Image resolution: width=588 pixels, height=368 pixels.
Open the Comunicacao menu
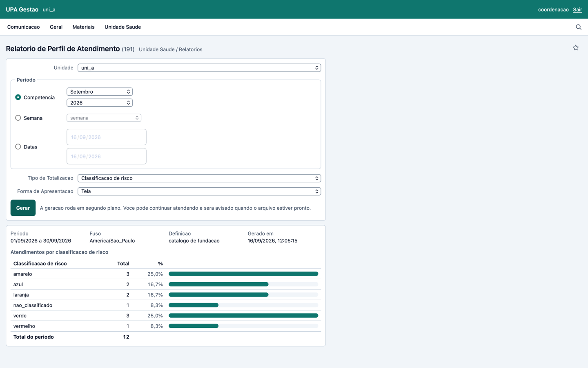point(23,27)
